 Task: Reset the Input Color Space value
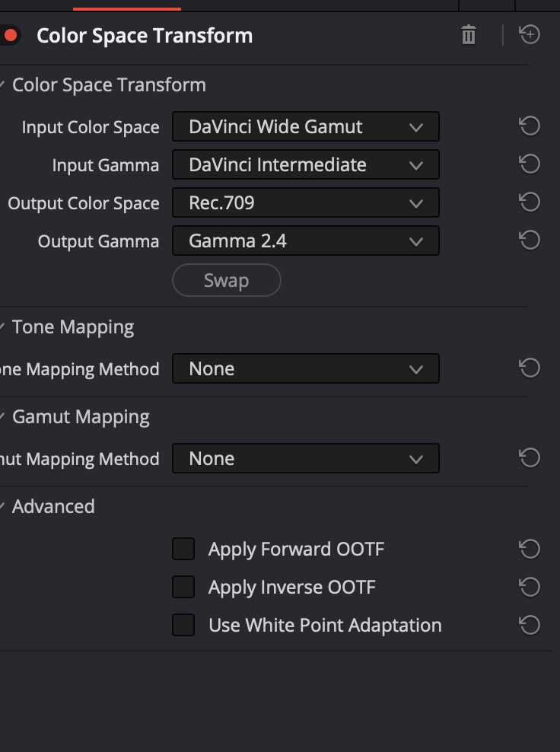coord(530,126)
